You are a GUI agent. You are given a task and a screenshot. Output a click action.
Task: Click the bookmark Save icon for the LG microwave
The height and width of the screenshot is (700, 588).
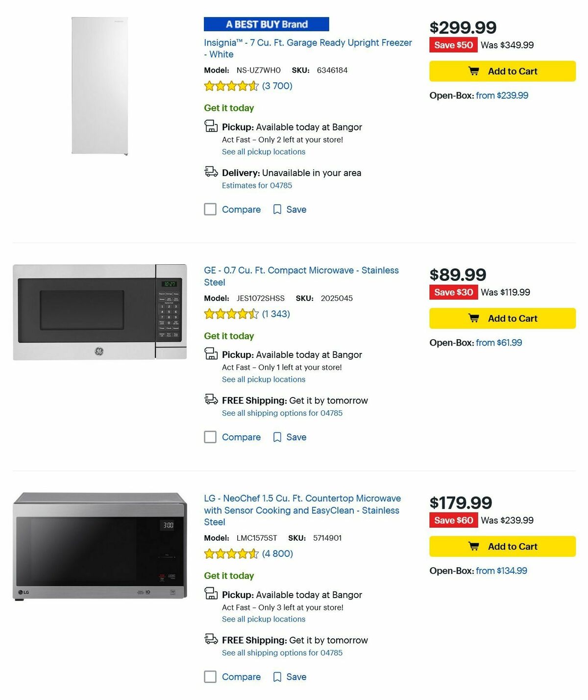pyautogui.click(x=277, y=677)
